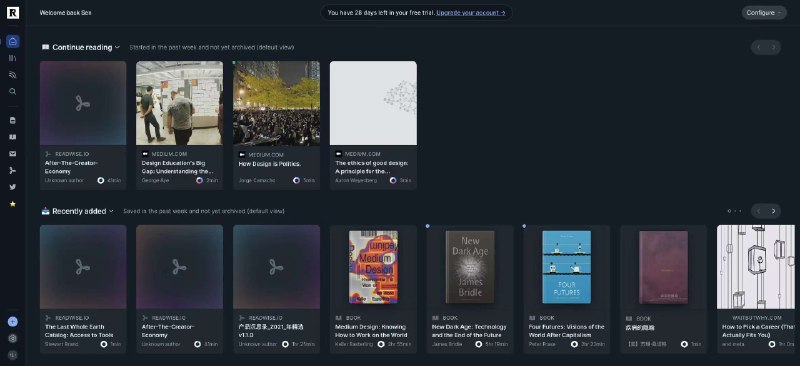Click the reading progress ring on How Design is Politics

296,180
